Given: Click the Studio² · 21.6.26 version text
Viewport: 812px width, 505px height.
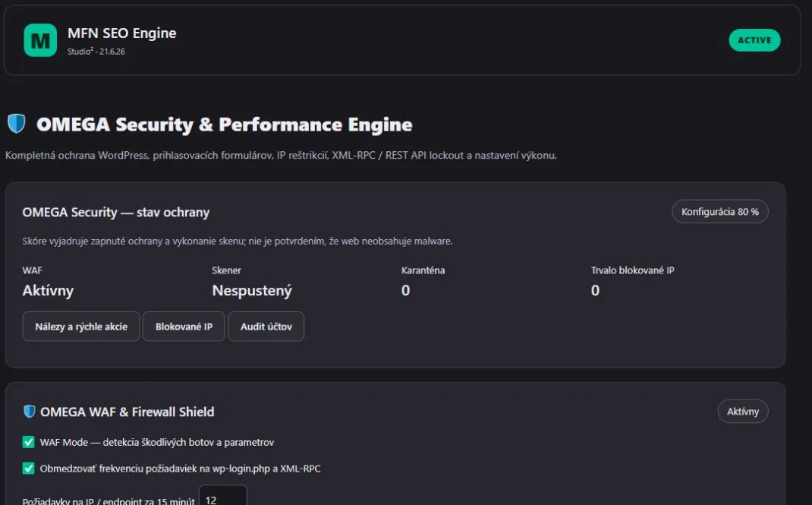Looking at the screenshot, I should pyautogui.click(x=96, y=52).
